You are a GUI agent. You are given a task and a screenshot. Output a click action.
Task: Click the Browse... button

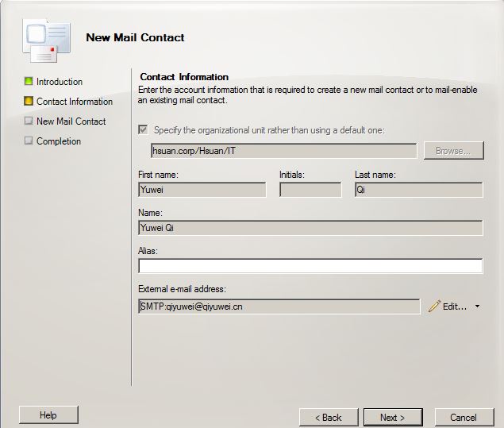coord(453,151)
